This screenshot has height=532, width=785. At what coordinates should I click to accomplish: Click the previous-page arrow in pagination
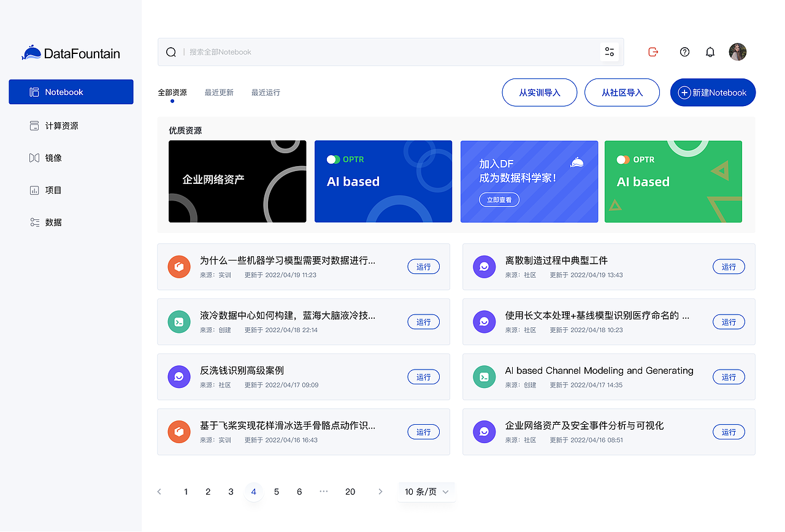pyautogui.click(x=159, y=492)
